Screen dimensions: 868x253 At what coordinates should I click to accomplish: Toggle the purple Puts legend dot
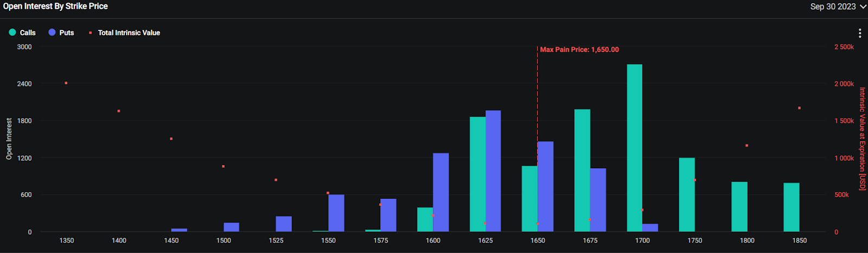click(52, 33)
